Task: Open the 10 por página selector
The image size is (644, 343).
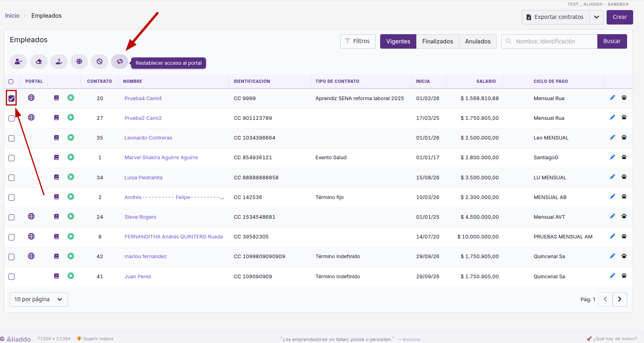Action: coord(39,299)
